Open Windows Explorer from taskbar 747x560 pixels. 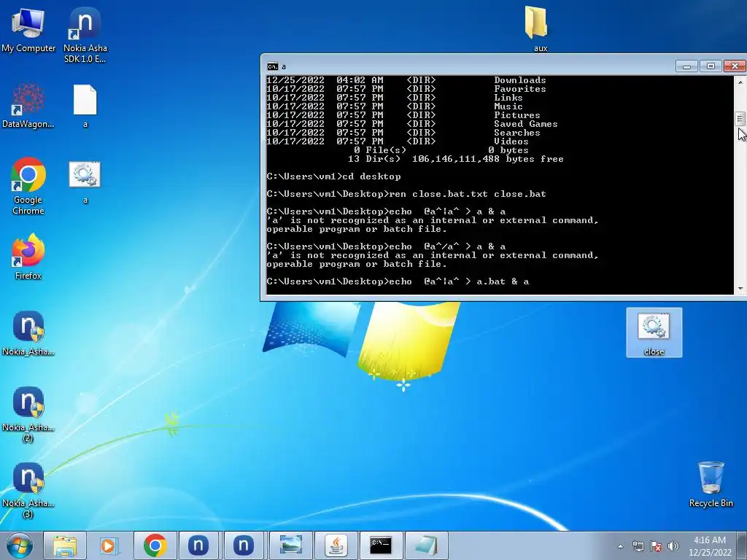65,545
